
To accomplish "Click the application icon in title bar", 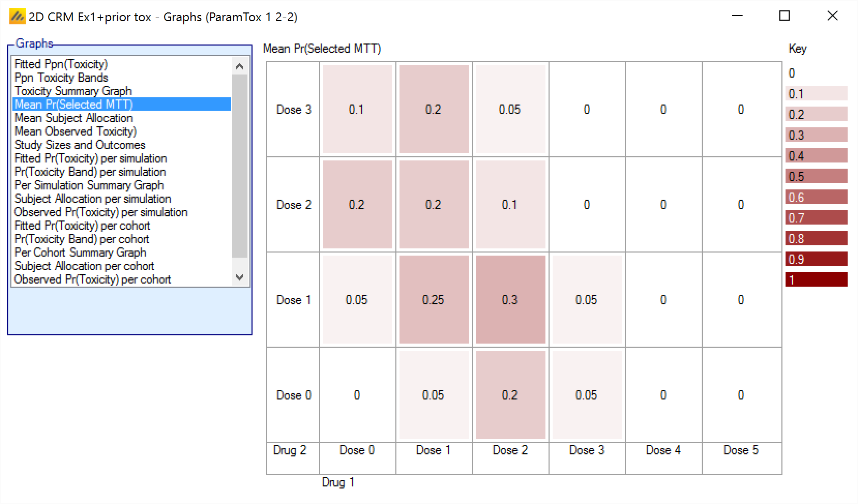I will (x=17, y=17).
